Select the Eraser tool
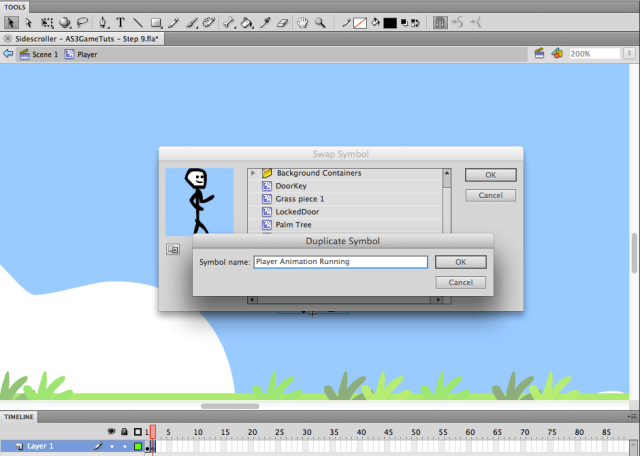Screen dimensions: 640x456 coord(282,22)
